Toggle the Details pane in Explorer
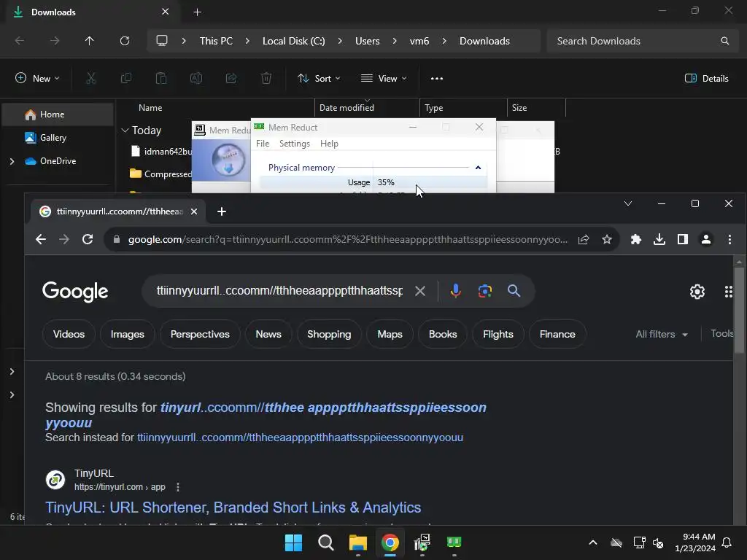The image size is (747, 560). 706,79
